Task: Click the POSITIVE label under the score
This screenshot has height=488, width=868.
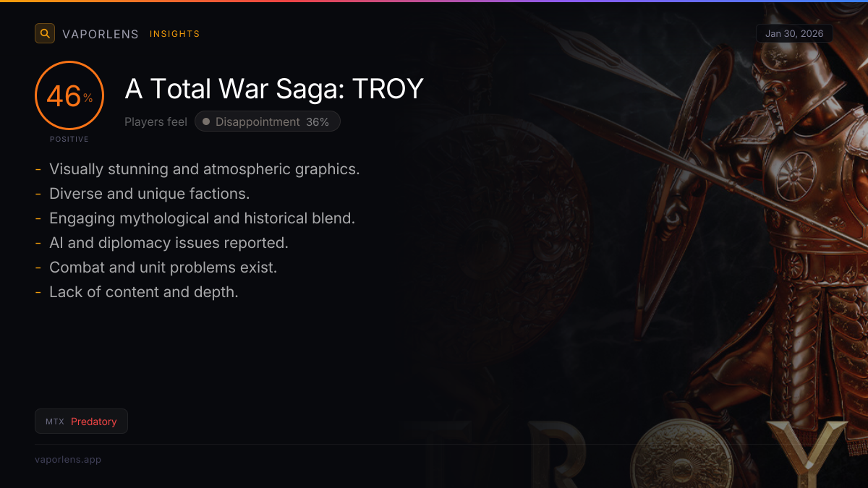Action: [x=69, y=139]
